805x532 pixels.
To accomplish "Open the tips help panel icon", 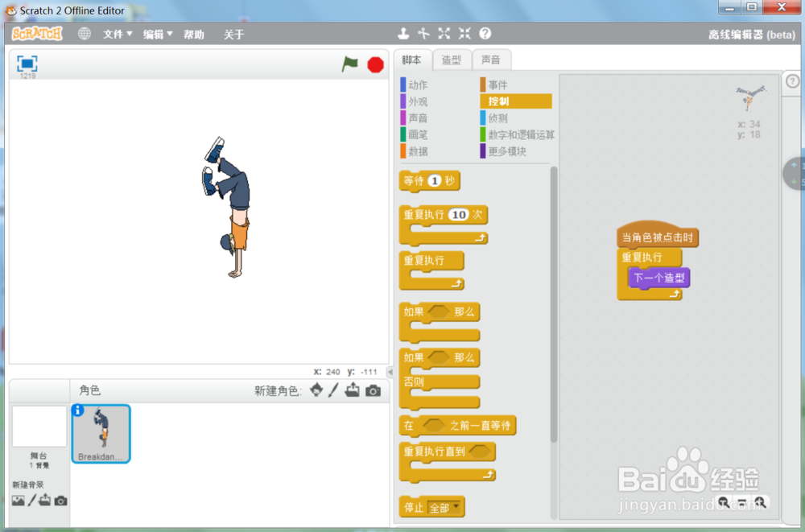I will click(x=792, y=81).
